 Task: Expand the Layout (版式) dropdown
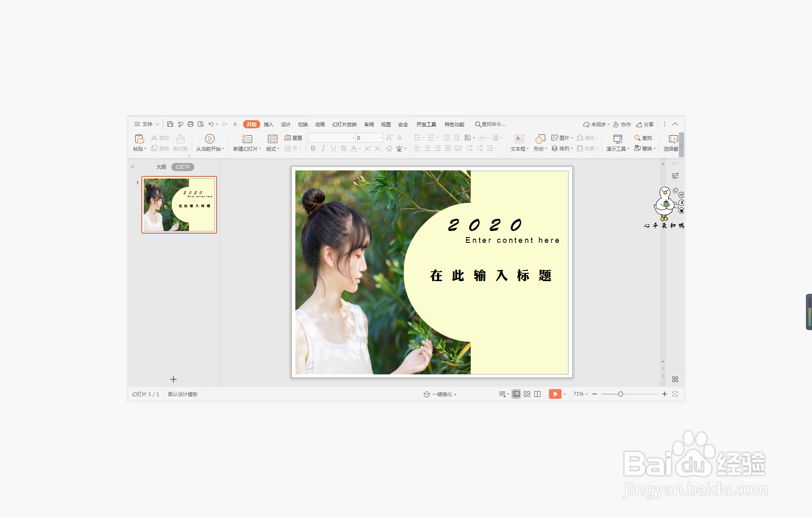(273, 149)
